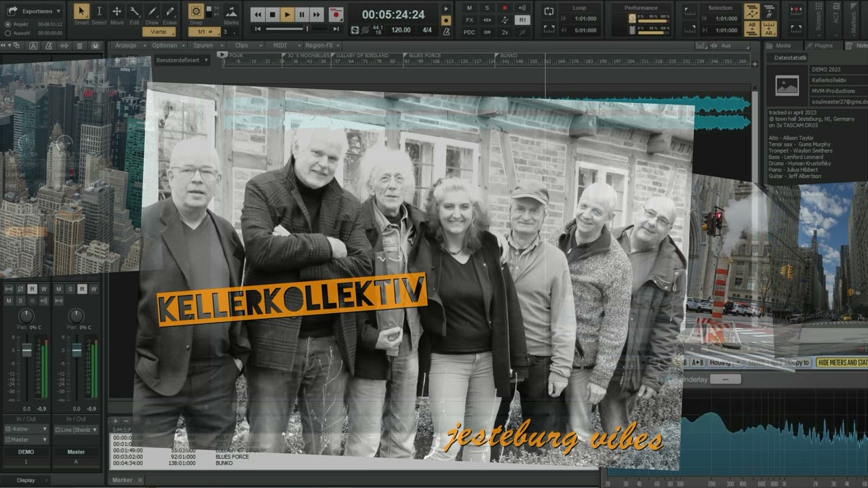Select the Auswahl export radio option

click(7, 33)
